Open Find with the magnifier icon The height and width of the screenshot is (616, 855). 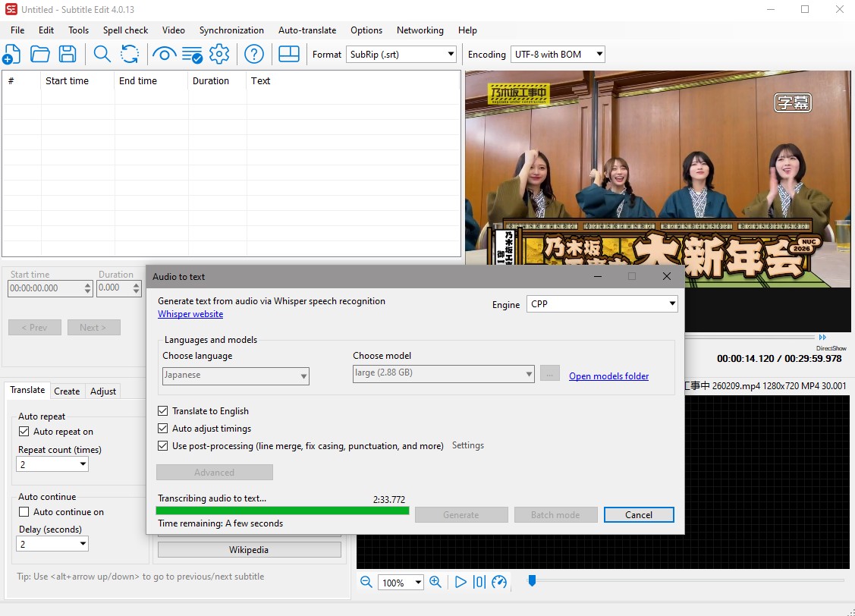coord(102,54)
